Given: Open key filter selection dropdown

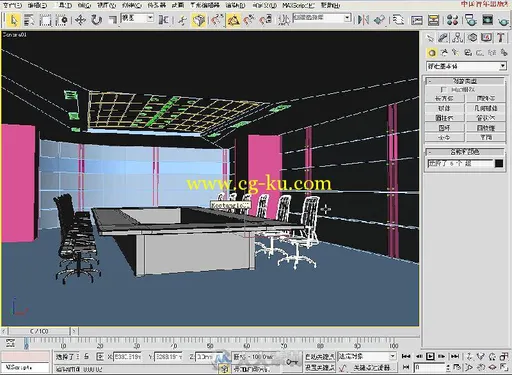Looking at the screenshot, I should tap(367, 356).
